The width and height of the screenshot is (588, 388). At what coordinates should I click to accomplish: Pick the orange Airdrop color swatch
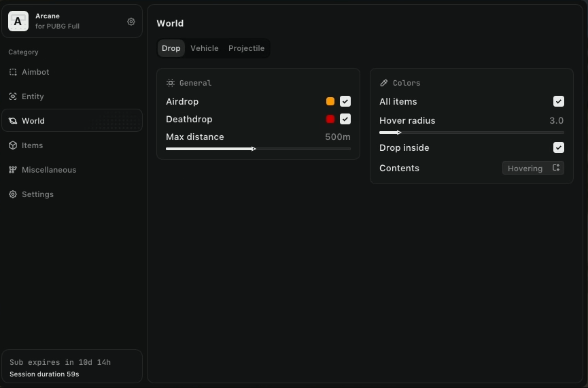click(x=330, y=101)
